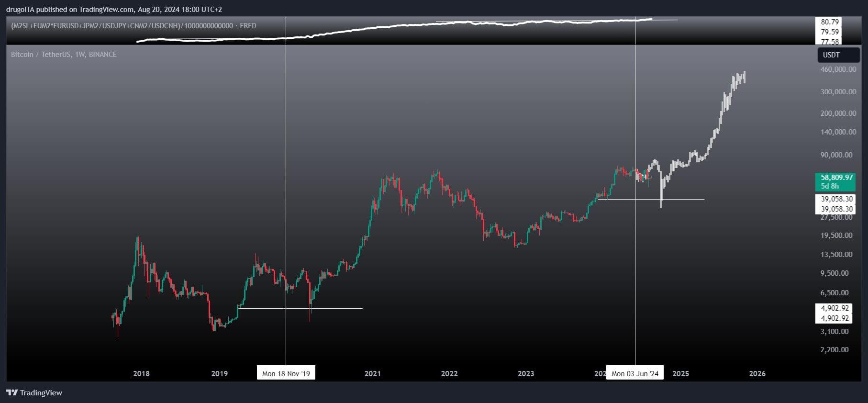
Task: Click the 2019 year label on time axis
Action: 220,374
